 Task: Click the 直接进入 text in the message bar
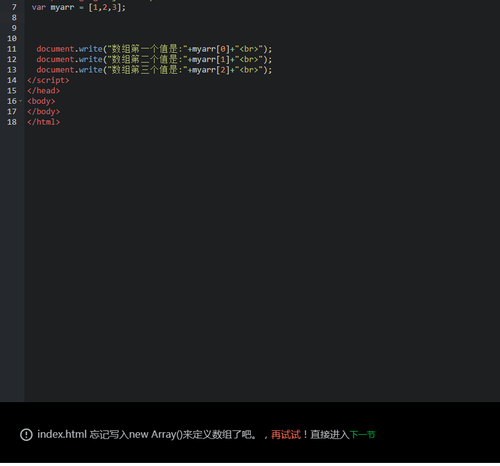pyautogui.click(x=330, y=435)
